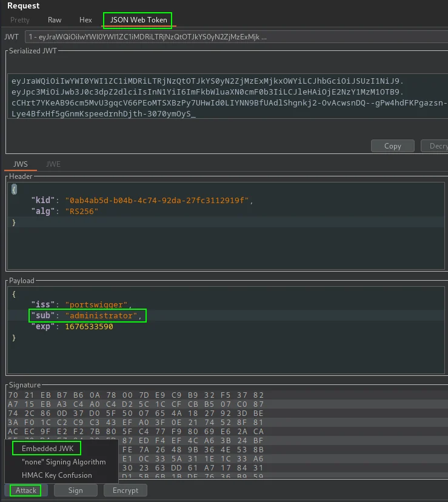Screen dimensions: 448x502
Task: Open the JWT selection dropdown
Action: 236,37
